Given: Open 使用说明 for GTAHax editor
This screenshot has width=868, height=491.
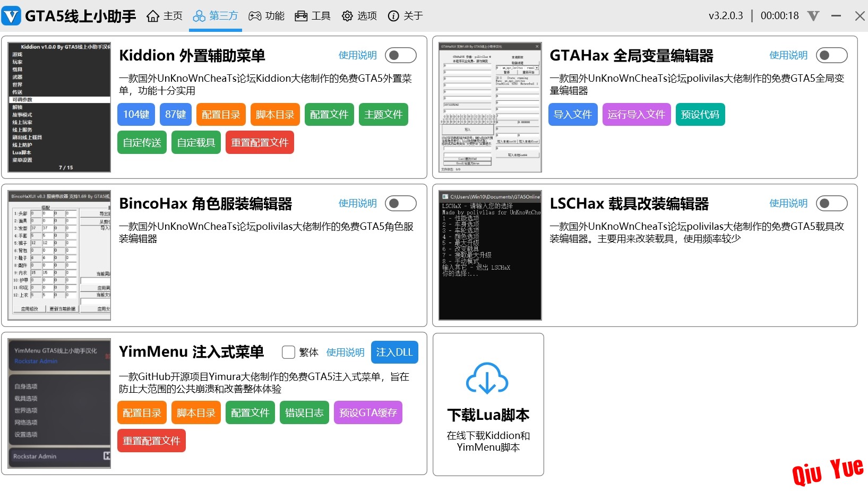Looking at the screenshot, I should pos(788,55).
